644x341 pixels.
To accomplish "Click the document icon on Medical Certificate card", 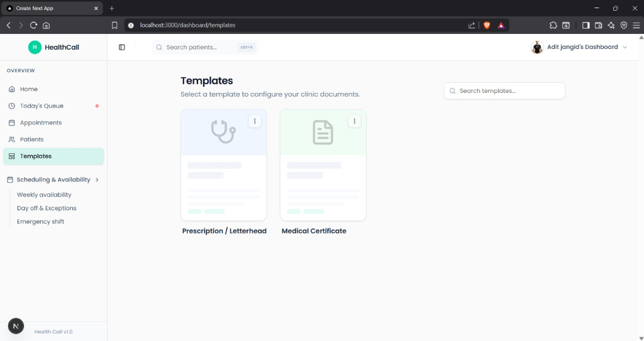I will (x=323, y=132).
